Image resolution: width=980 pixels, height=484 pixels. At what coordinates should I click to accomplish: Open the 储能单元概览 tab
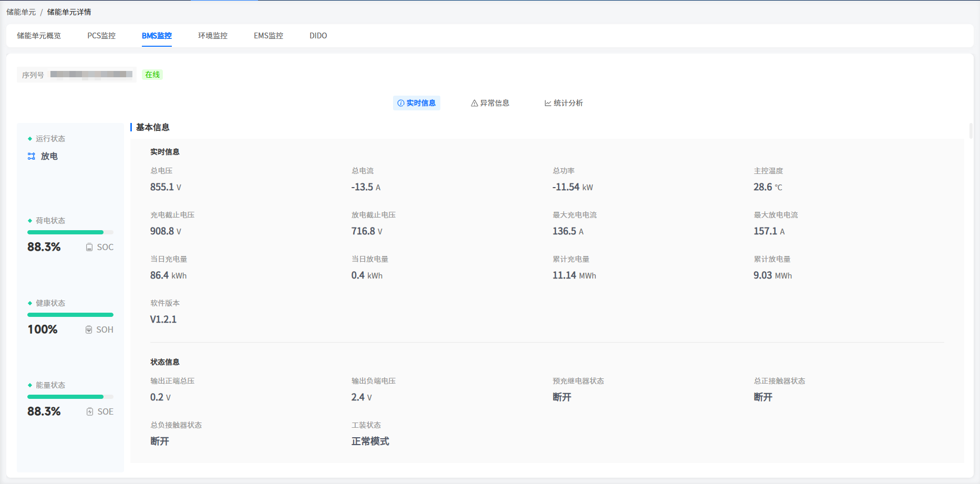(39, 36)
